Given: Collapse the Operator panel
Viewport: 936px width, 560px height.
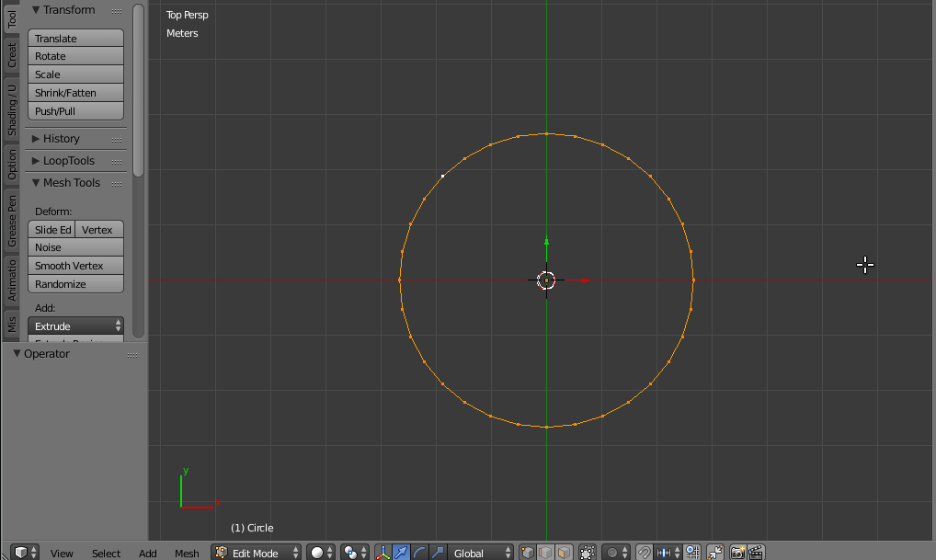Looking at the screenshot, I should click(17, 353).
